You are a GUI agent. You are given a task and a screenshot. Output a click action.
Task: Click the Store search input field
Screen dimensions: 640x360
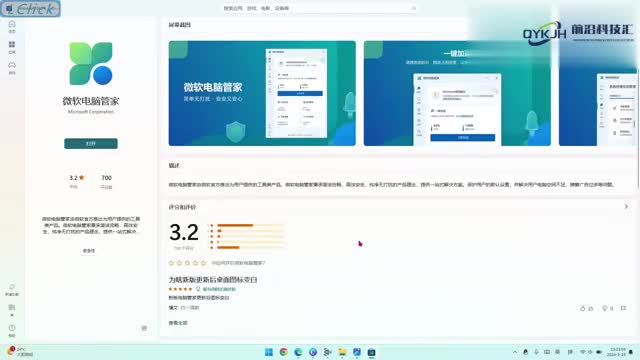pyautogui.click(x=320, y=8)
